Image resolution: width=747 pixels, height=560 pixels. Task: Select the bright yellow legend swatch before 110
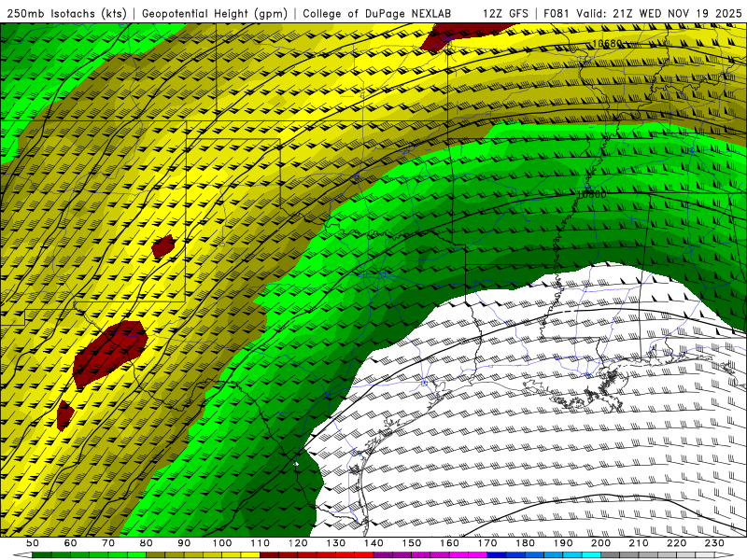coord(250,556)
